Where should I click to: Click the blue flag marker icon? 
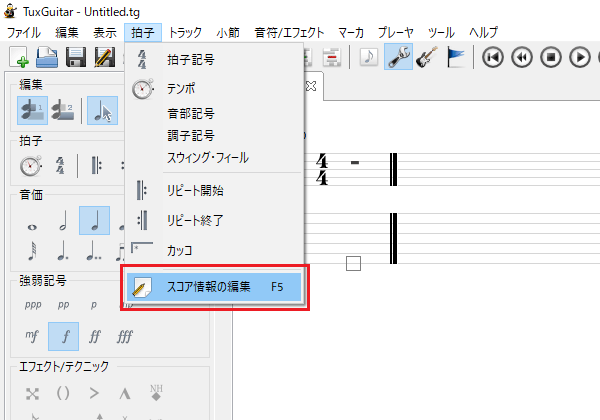click(455, 57)
